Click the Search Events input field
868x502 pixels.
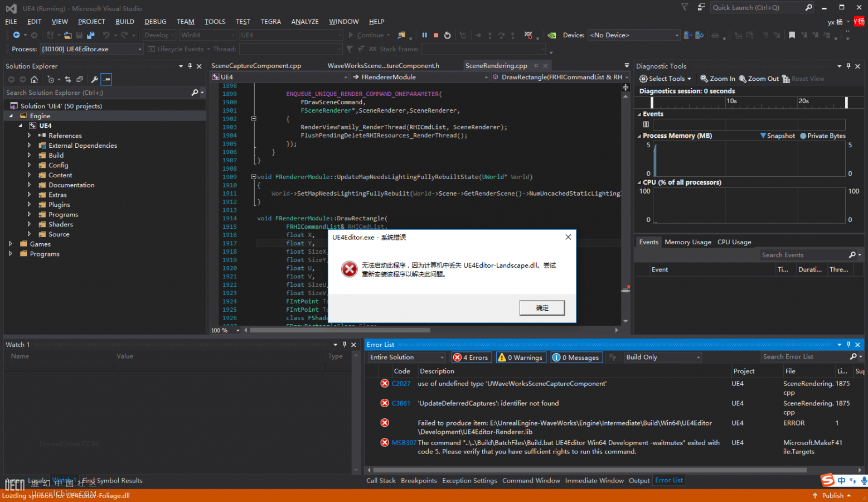pos(803,255)
